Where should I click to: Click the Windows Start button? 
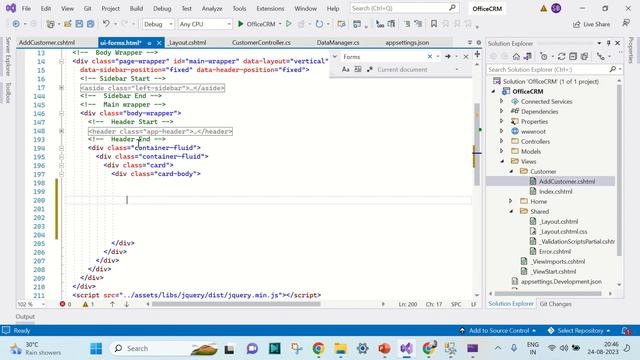(x=96, y=348)
